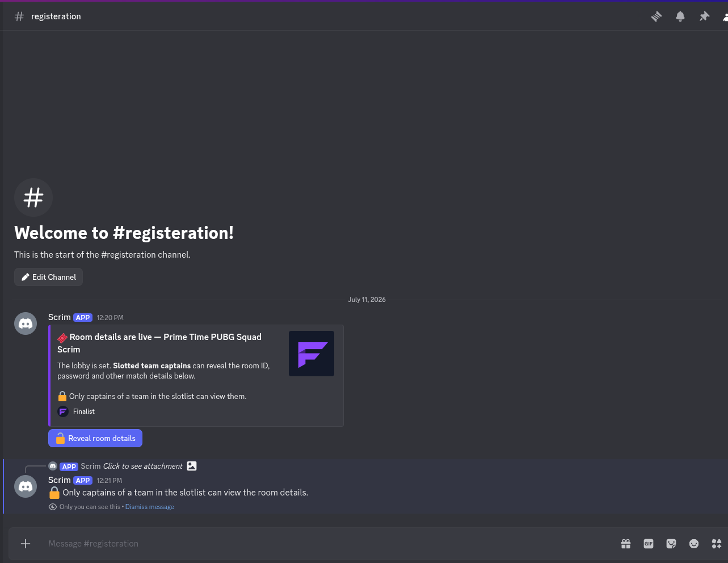Click the registeration channel name in header
This screenshot has height=563, width=728.
tap(56, 16)
